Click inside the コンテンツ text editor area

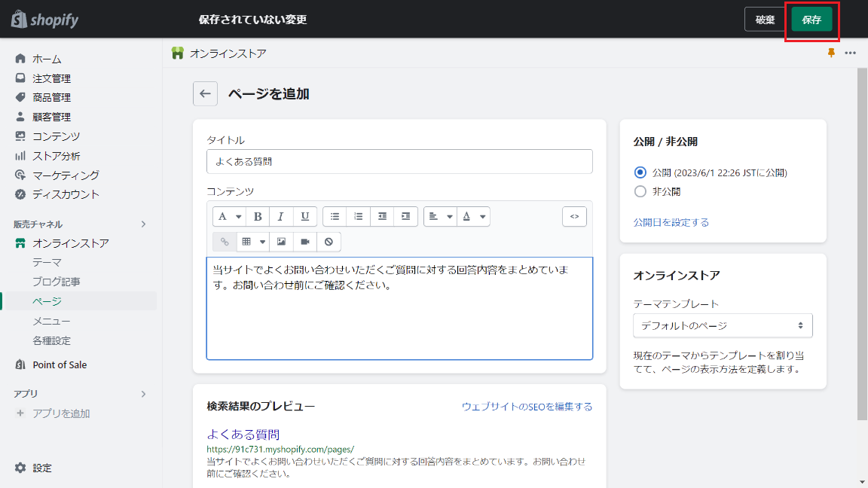tap(399, 309)
